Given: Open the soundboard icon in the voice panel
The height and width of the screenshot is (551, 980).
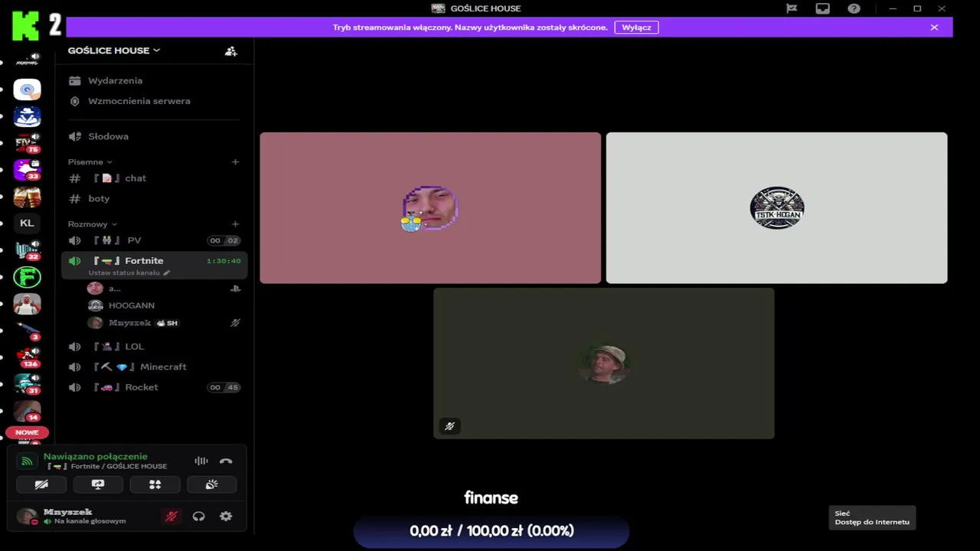Looking at the screenshot, I should pos(211,484).
